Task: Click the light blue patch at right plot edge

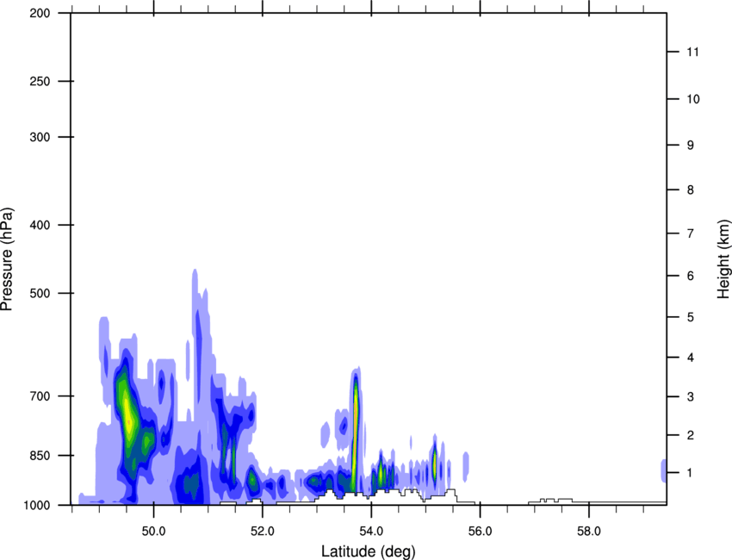Action: click(x=663, y=470)
